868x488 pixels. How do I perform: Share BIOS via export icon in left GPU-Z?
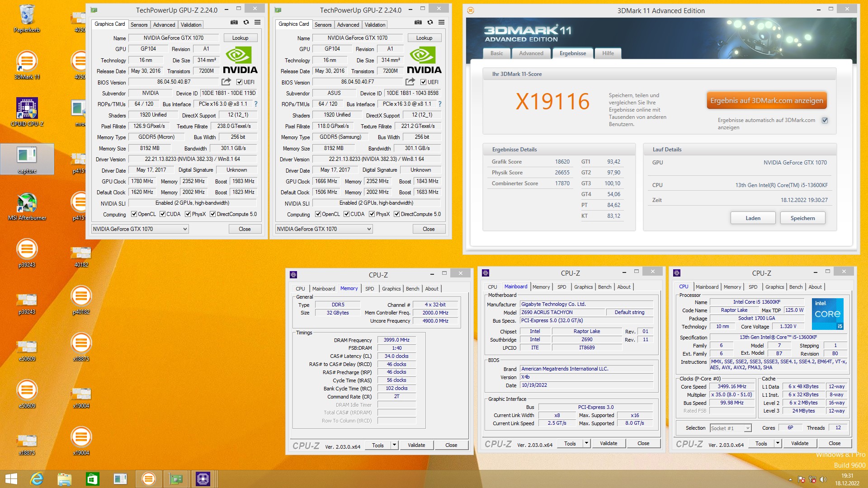(x=226, y=82)
